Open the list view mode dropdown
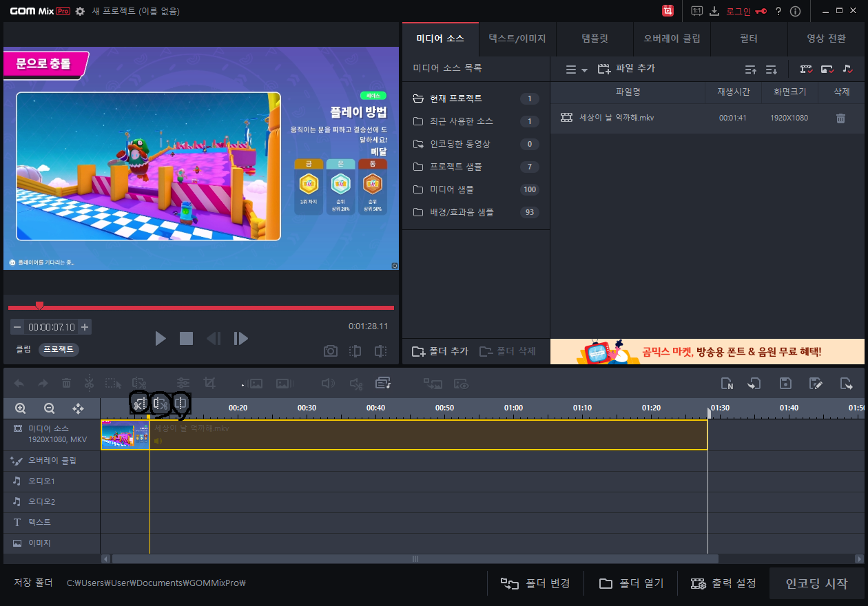Screen dimensions: 868x606 [576, 70]
